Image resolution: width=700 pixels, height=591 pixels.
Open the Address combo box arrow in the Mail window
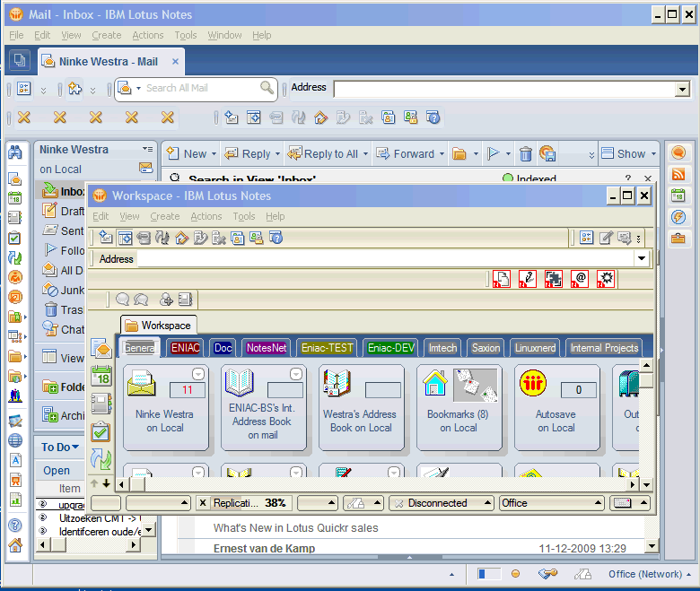[682, 89]
